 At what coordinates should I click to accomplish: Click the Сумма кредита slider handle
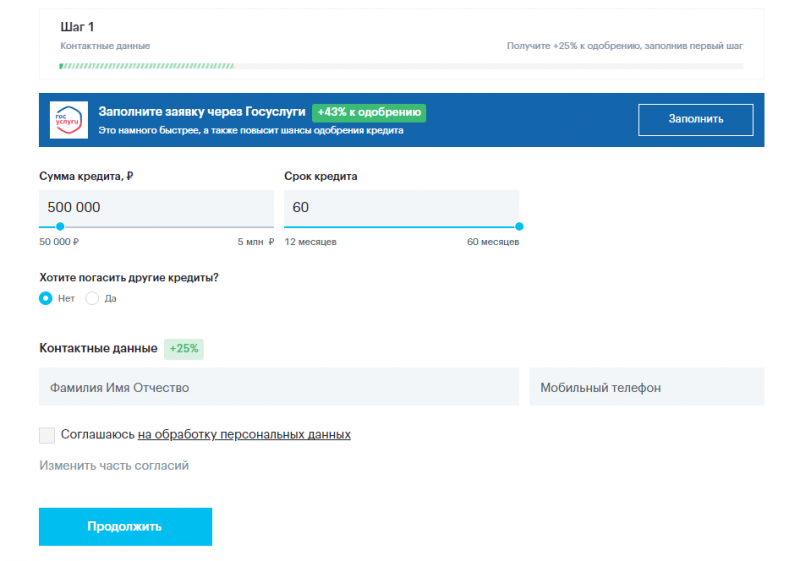point(60,227)
